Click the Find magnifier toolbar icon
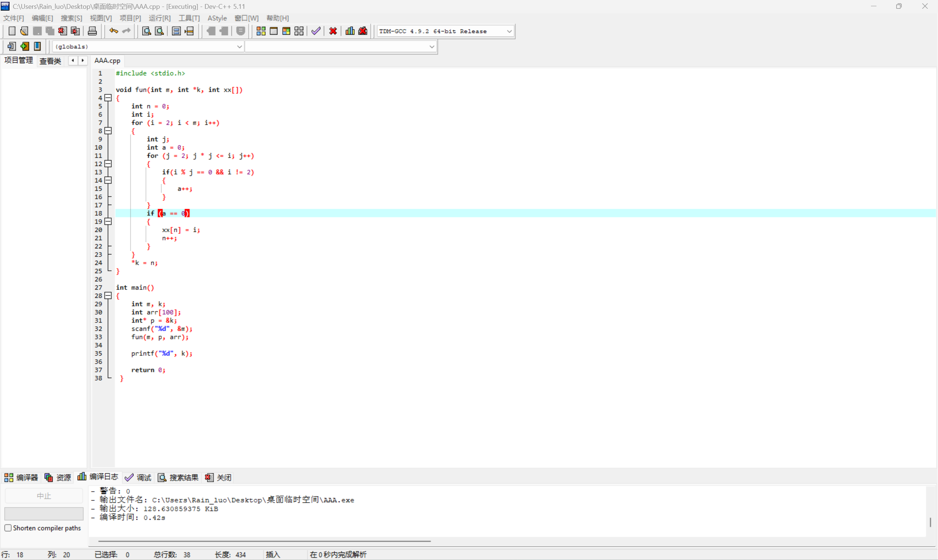The image size is (938, 560). pyautogui.click(x=147, y=31)
